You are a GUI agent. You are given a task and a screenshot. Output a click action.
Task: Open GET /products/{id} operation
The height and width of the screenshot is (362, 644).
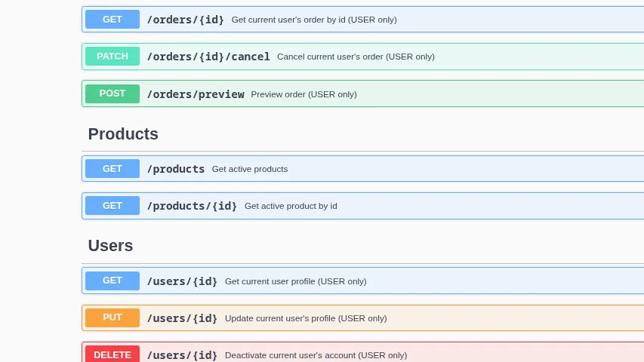(362, 206)
